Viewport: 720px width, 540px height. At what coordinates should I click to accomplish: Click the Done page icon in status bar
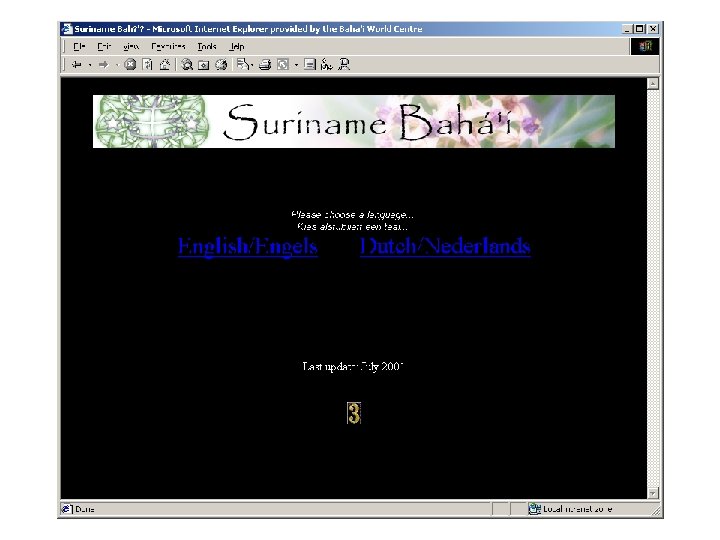click(x=67, y=509)
